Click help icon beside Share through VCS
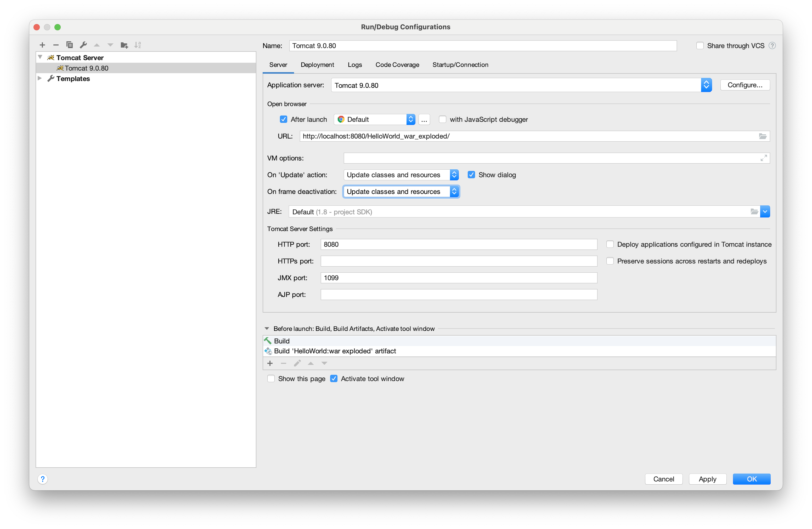812x529 pixels. pos(772,46)
